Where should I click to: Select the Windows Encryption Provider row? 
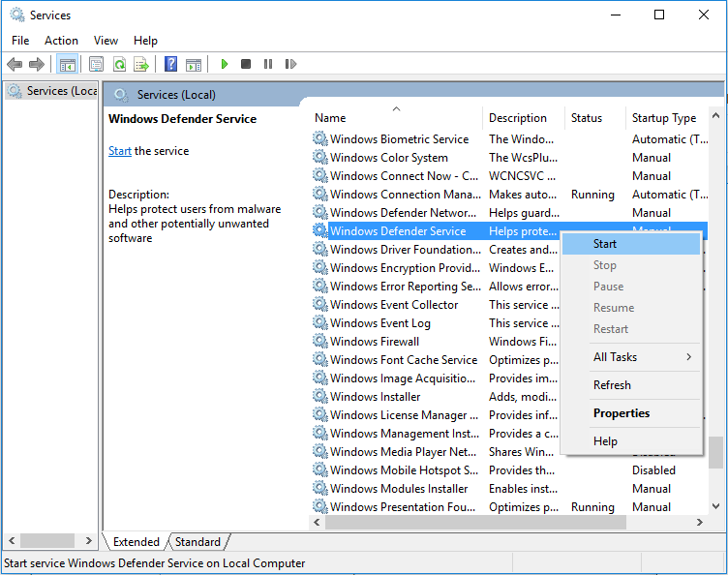[436, 268]
